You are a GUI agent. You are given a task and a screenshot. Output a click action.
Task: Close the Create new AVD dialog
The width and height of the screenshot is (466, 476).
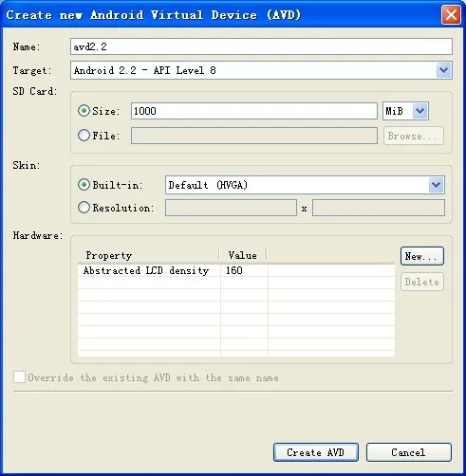point(451,15)
